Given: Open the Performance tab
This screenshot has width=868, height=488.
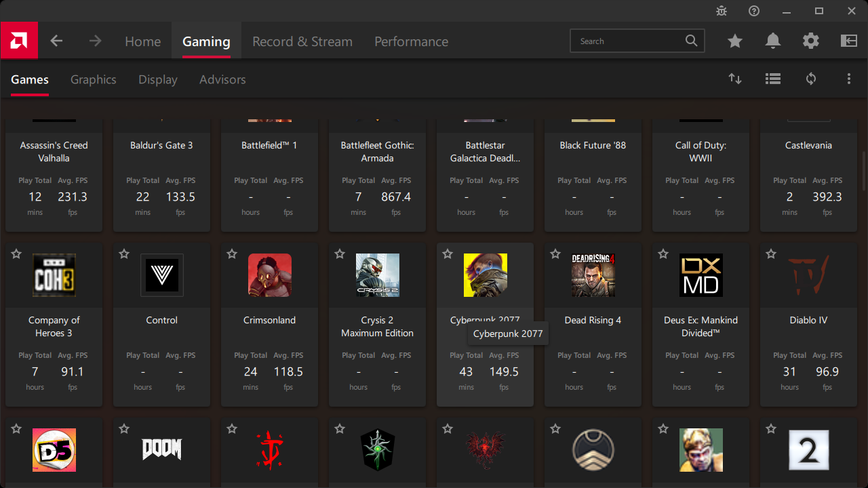Looking at the screenshot, I should (411, 41).
